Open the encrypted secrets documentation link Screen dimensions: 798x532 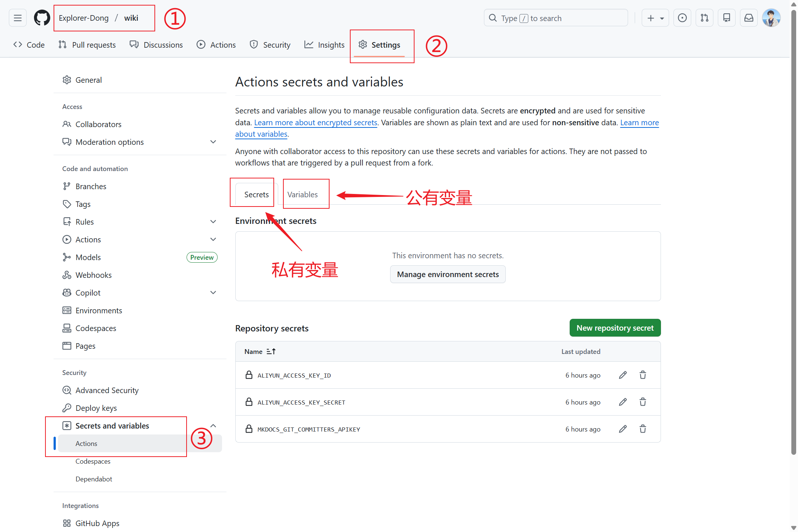[316, 122]
